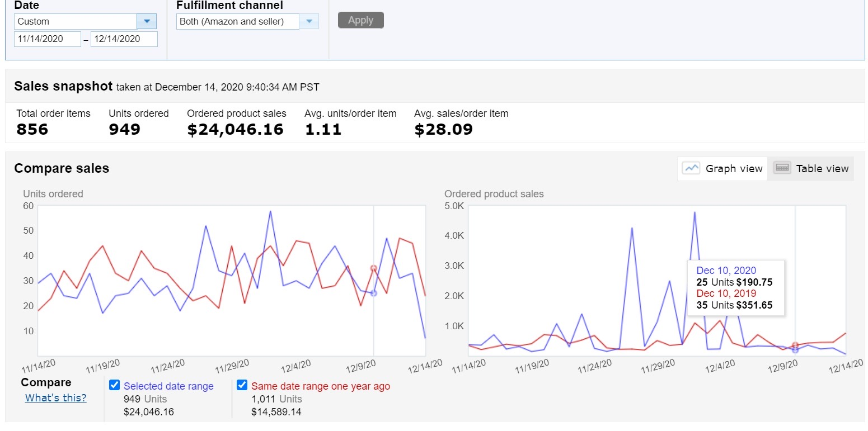868x431 pixels.
Task: Click the Selected date range label text
Action: point(168,386)
